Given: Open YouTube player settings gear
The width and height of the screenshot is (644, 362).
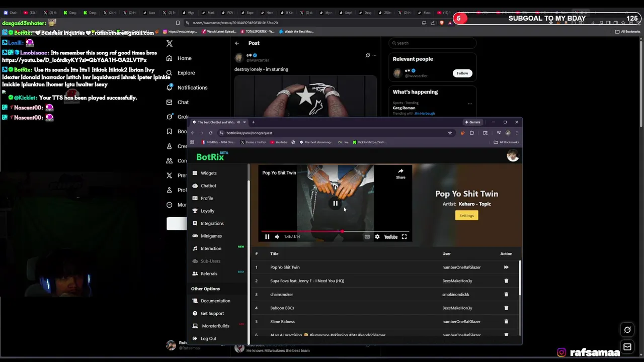Looking at the screenshot, I should pos(377,237).
